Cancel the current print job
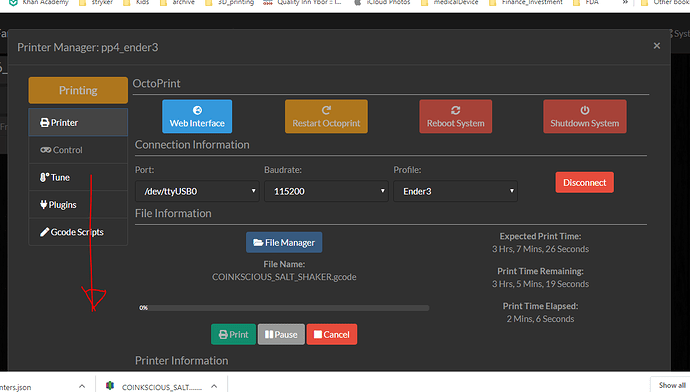Screen dimensions: 690x392 coord(332,334)
